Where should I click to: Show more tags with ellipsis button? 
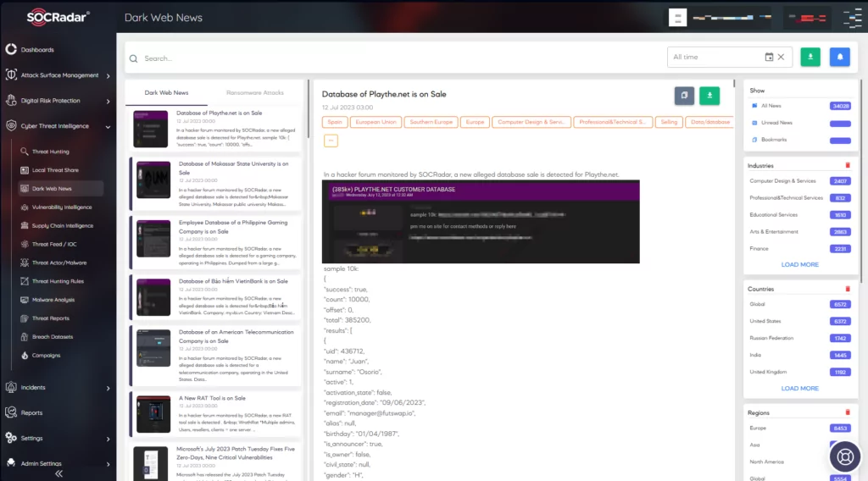pos(331,141)
